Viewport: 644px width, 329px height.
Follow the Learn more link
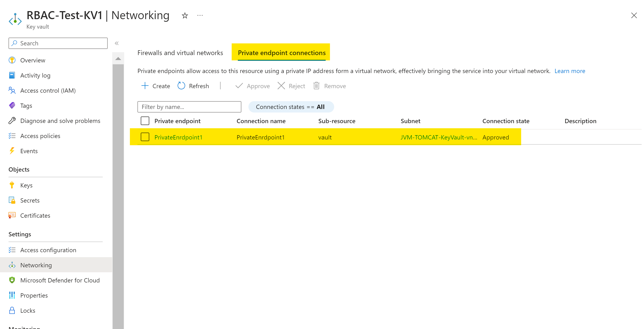(x=570, y=71)
